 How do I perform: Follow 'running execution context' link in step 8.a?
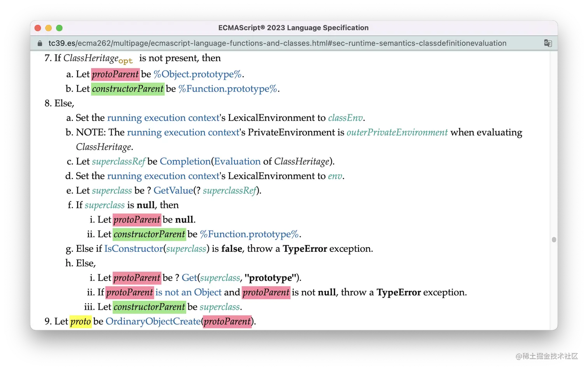[163, 118]
